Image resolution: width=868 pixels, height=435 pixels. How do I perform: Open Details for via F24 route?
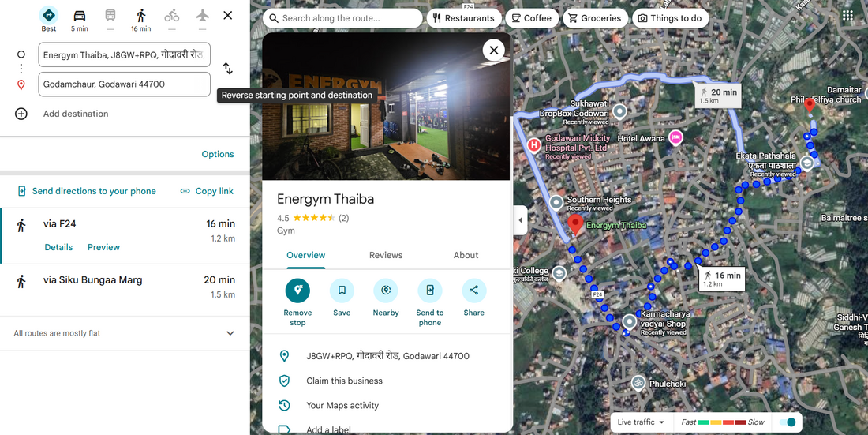pyautogui.click(x=58, y=247)
